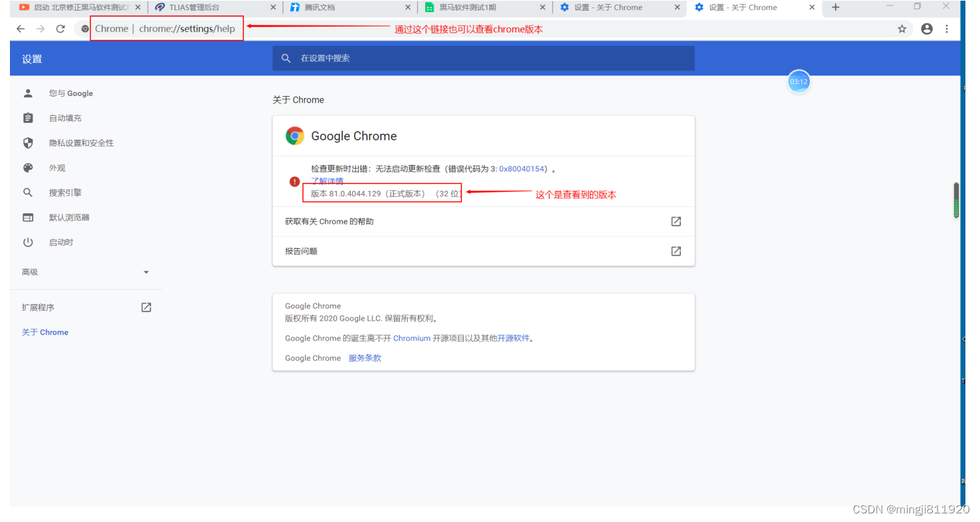980x522 pixels.
Task: Open the user profile avatar icon
Action: click(x=927, y=28)
